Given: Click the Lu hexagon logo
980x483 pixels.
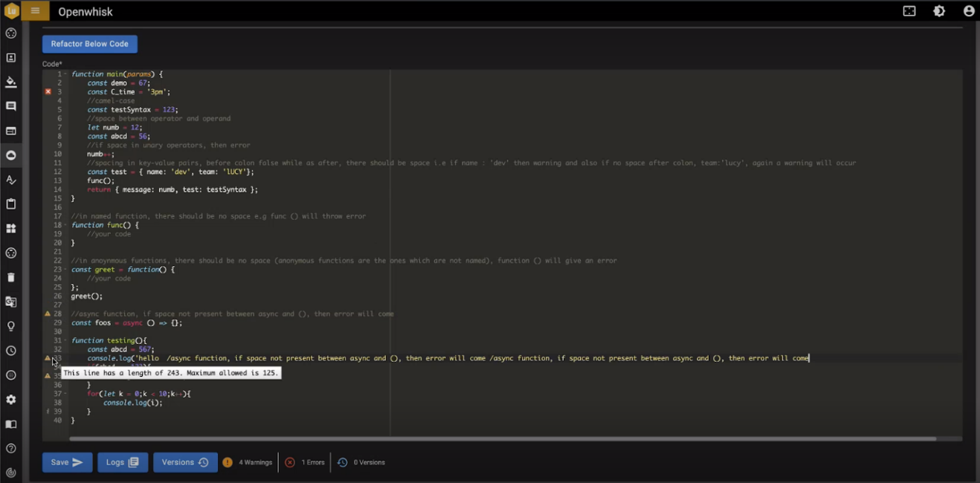Looking at the screenshot, I should [x=11, y=11].
